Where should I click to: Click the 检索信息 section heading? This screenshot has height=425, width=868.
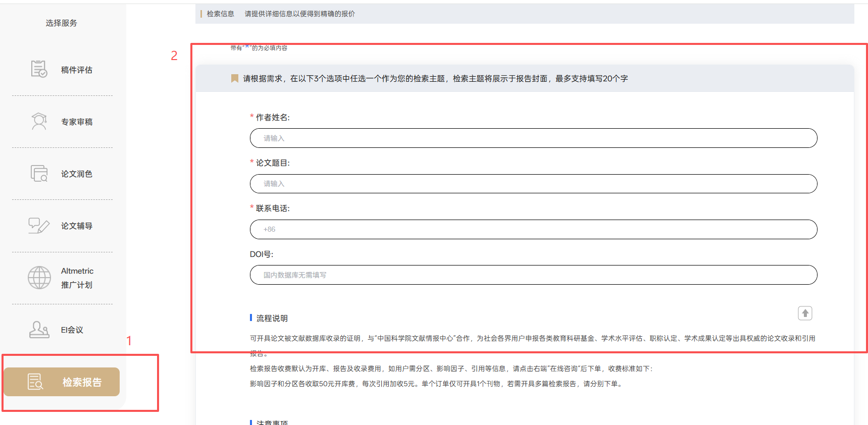221,14
